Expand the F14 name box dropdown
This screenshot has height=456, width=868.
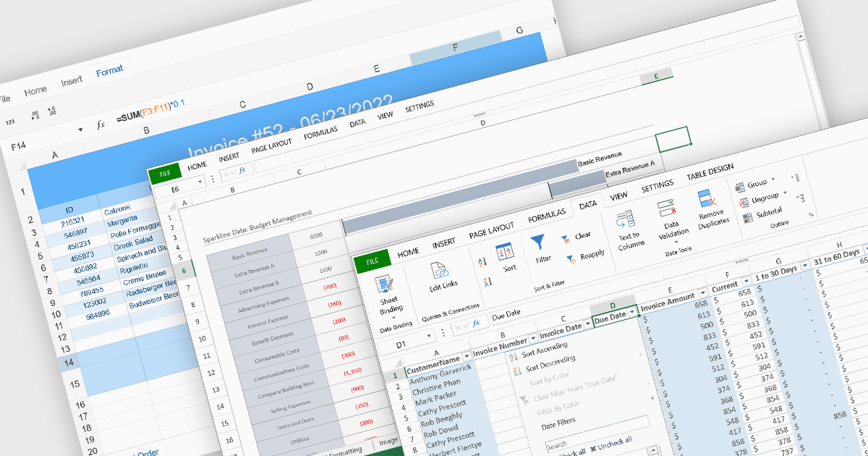pyautogui.click(x=80, y=130)
